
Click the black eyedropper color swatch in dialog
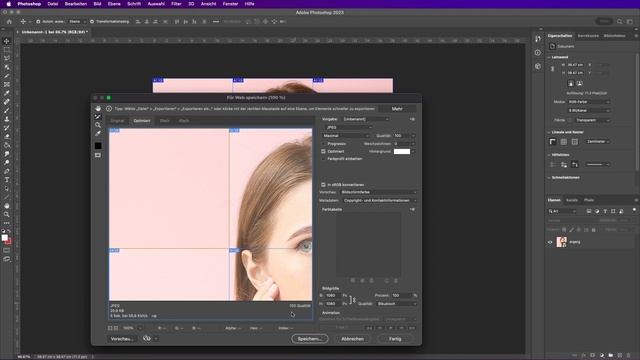tap(98, 146)
